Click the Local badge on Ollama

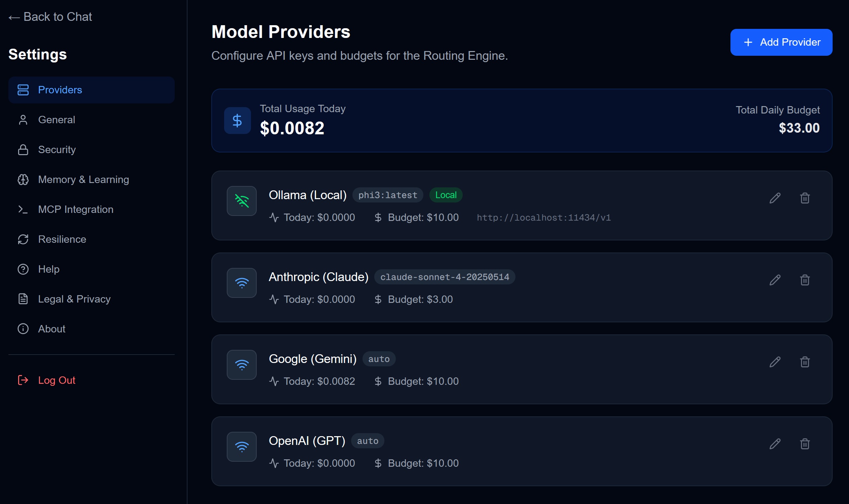(445, 195)
